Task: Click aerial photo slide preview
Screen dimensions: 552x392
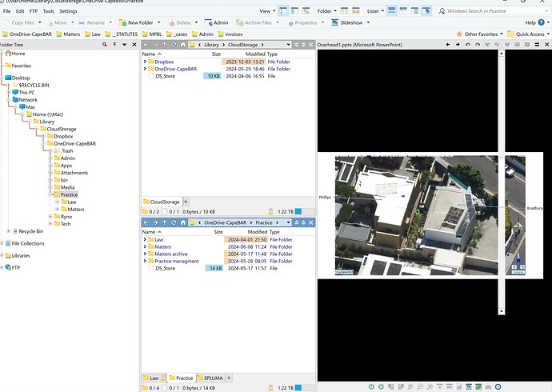Action: coord(430,215)
